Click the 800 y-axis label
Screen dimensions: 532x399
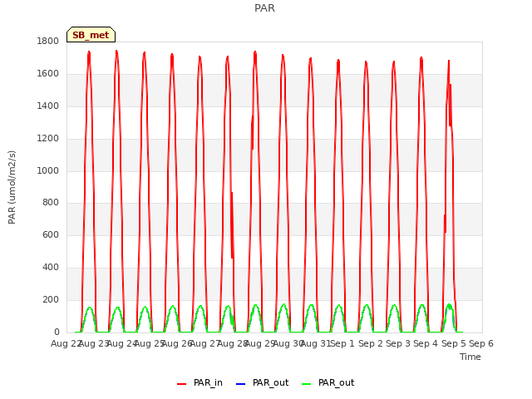click(51, 203)
